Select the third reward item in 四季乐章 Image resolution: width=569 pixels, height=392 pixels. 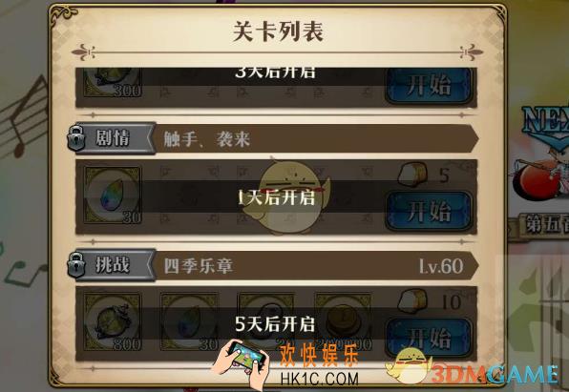click(x=266, y=321)
